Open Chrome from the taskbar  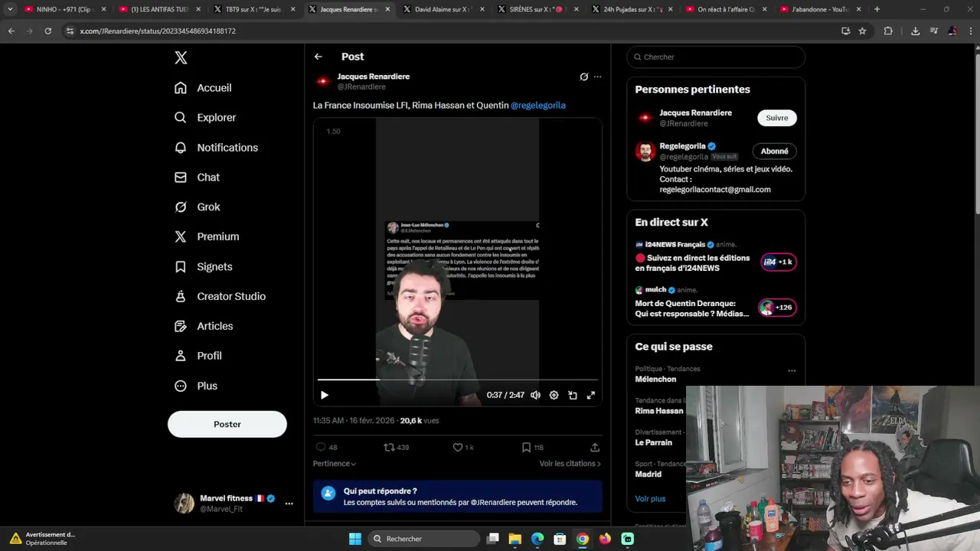tap(583, 539)
